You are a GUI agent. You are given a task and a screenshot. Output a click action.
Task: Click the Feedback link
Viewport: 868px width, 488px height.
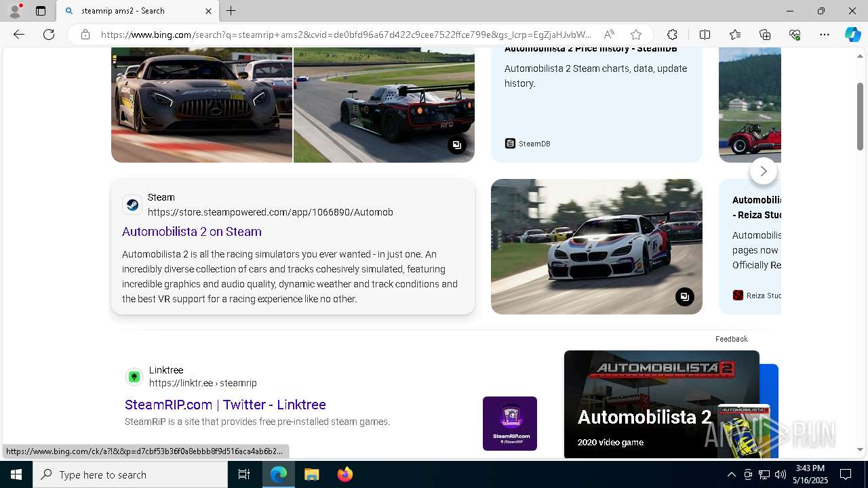731,339
